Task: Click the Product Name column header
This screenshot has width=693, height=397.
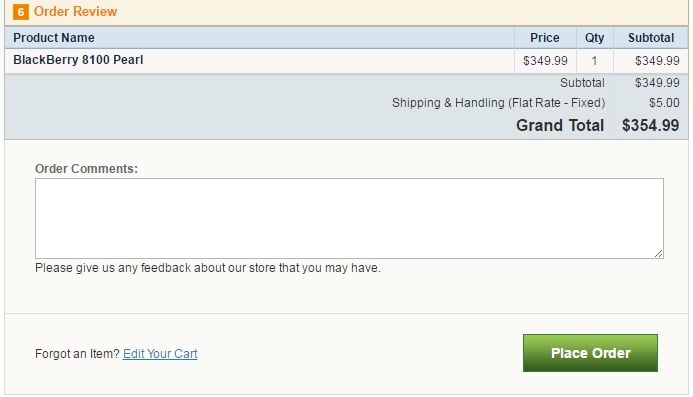Action: click(x=54, y=38)
